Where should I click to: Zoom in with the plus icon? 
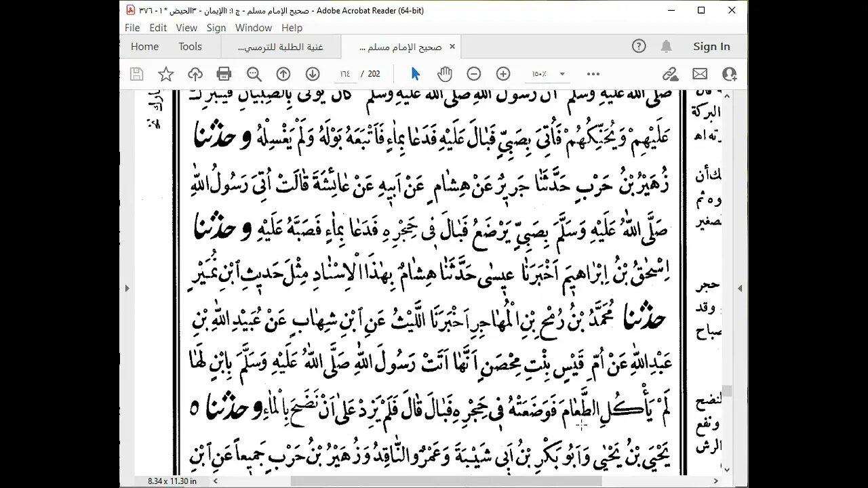(503, 74)
